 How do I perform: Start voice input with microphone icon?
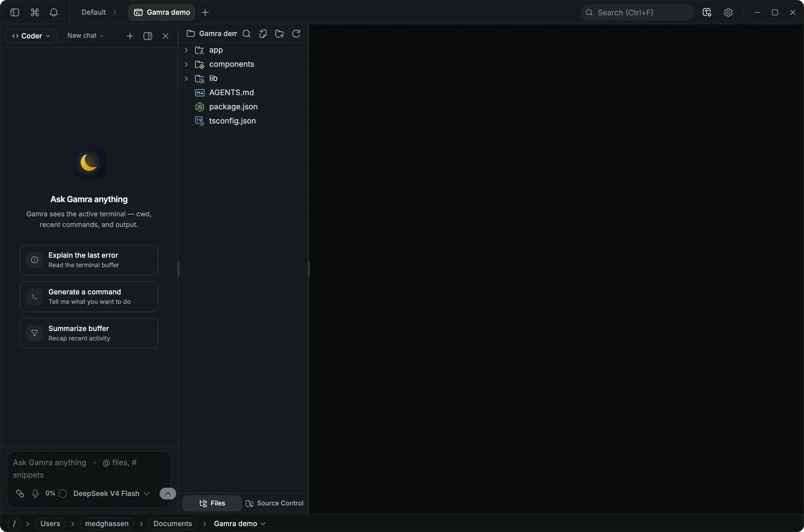point(35,494)
